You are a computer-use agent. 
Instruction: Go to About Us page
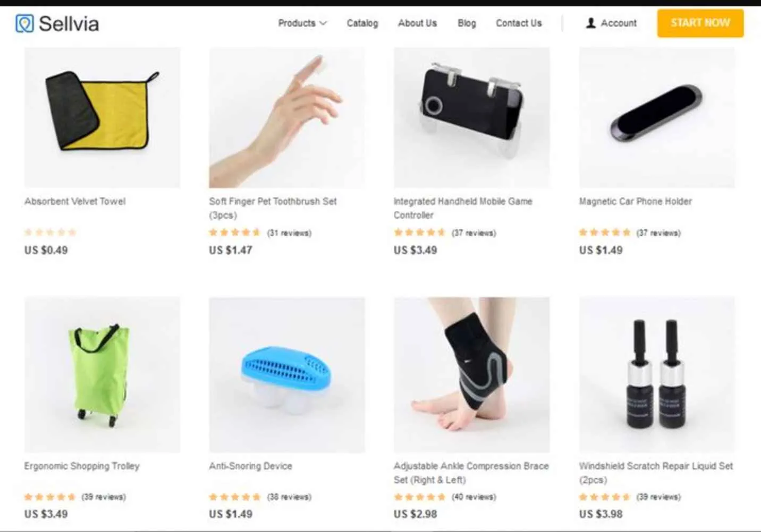pos(417,23)
